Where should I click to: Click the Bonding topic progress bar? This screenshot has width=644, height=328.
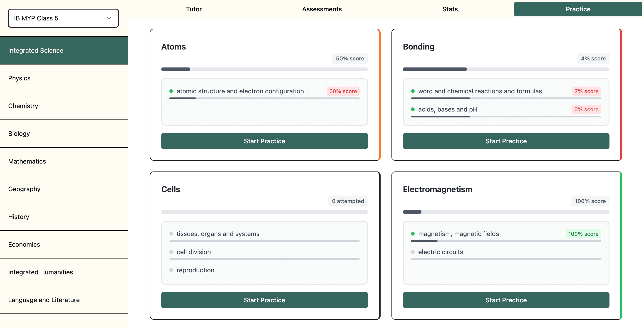click(506, 69)
